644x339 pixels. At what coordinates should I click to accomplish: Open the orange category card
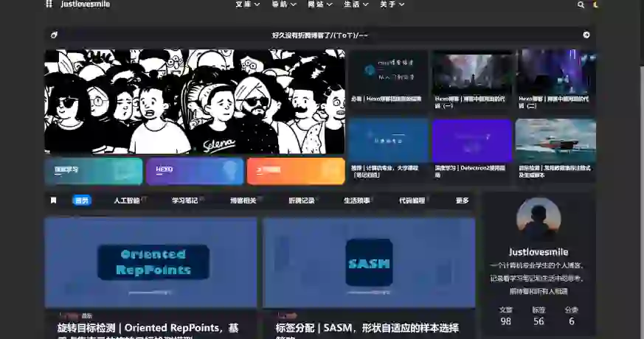295,170
